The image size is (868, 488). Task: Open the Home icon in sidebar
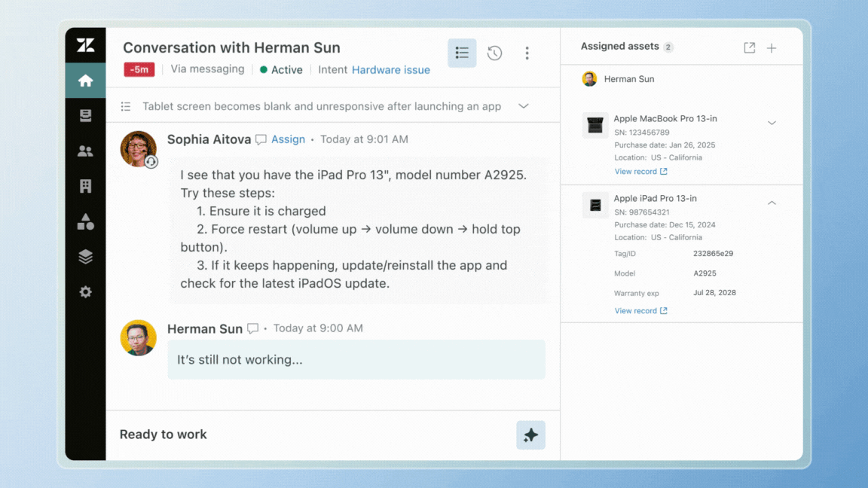tap(85, 81)
